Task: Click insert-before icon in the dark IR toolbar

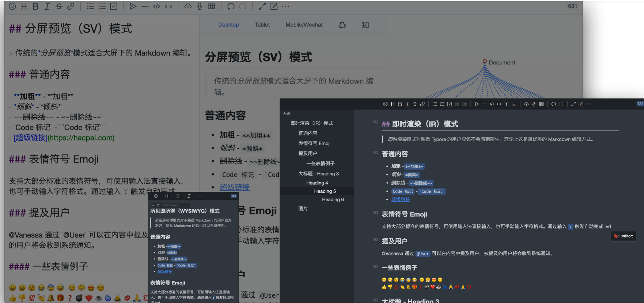Action: (507, 104)
